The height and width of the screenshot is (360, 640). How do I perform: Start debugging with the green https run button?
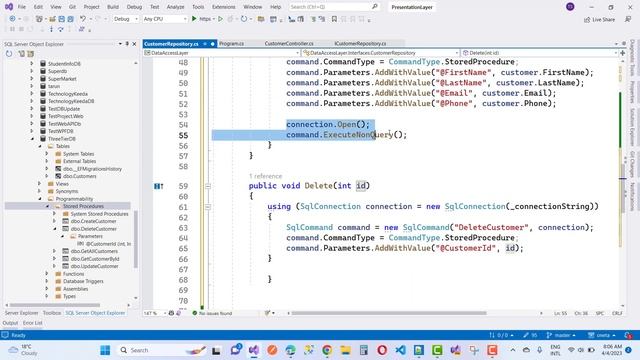pyautogui.click(x=202, y=19)
